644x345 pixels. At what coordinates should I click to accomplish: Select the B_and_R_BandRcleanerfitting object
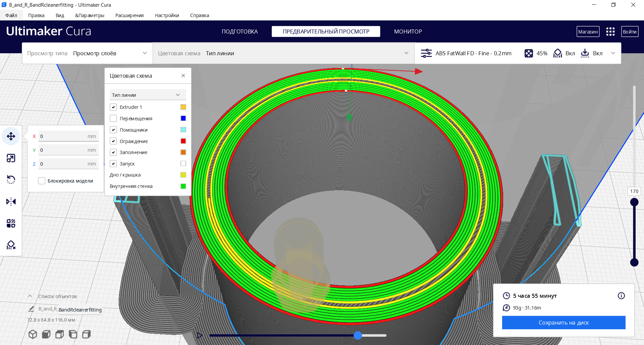click(x=70, y=309)
